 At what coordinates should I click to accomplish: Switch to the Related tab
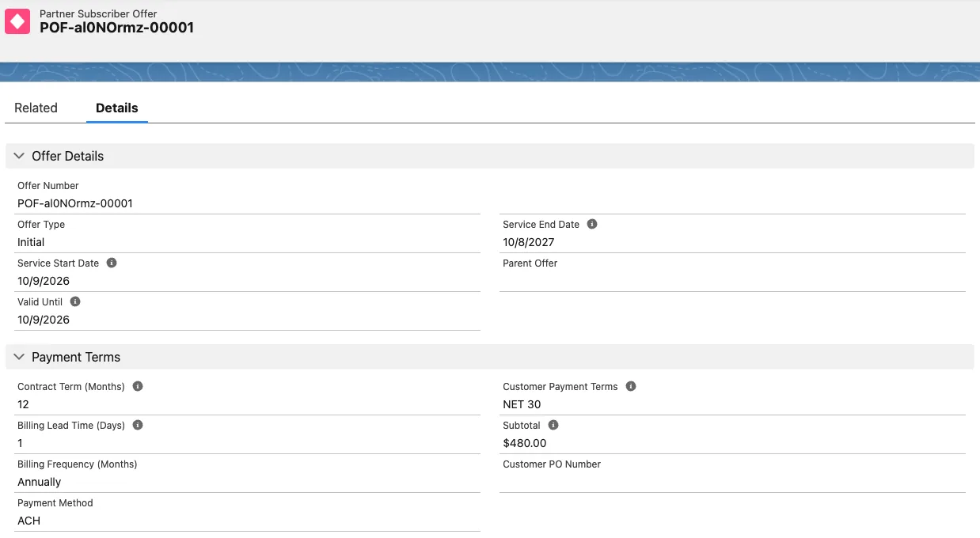[36, 108]
